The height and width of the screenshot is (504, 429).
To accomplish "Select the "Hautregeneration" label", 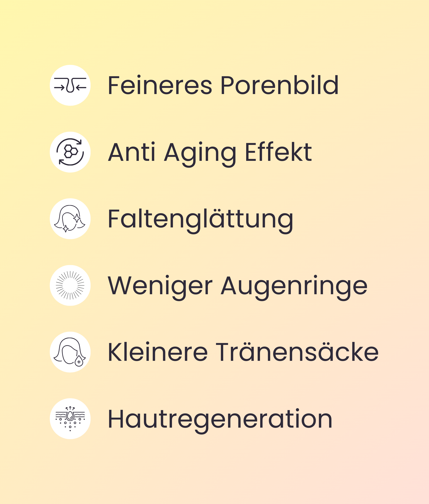I will pos(220,419).
